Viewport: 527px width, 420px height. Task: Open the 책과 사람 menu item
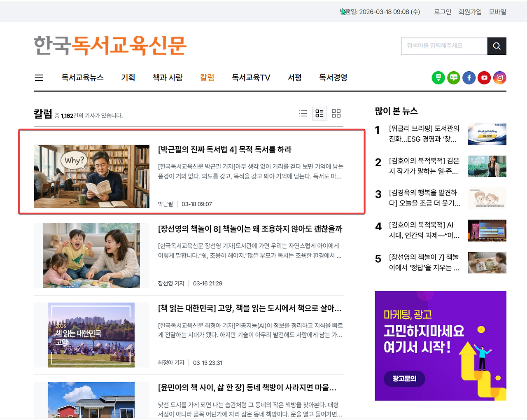168,77
